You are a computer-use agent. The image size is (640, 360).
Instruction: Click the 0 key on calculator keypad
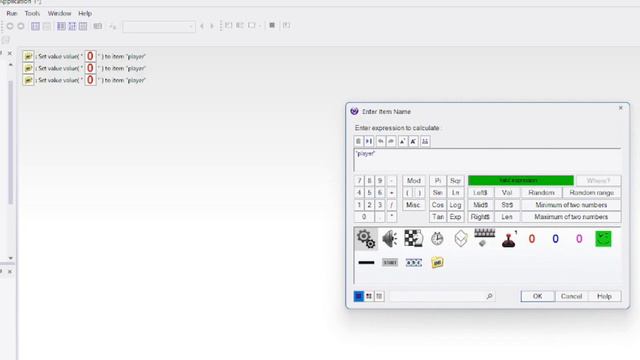point(364,217)
